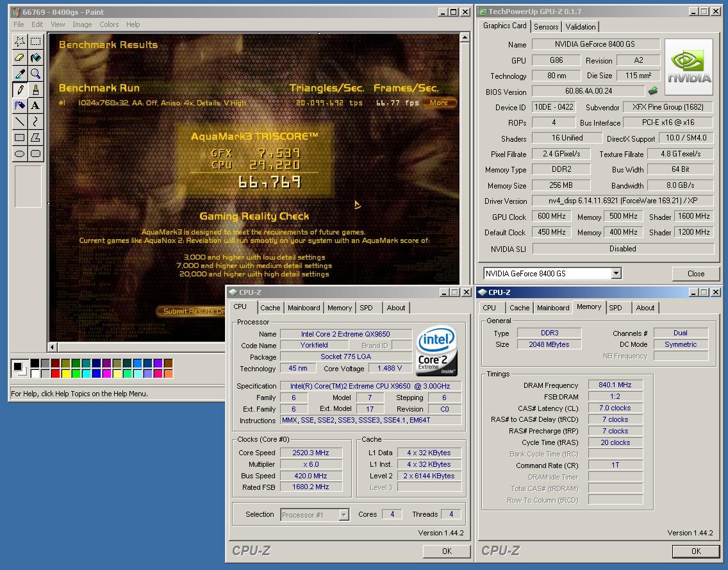Open the Edit menu in Paint
The height and width of the screenshot is (570, 728).
(x=37, y=24)
